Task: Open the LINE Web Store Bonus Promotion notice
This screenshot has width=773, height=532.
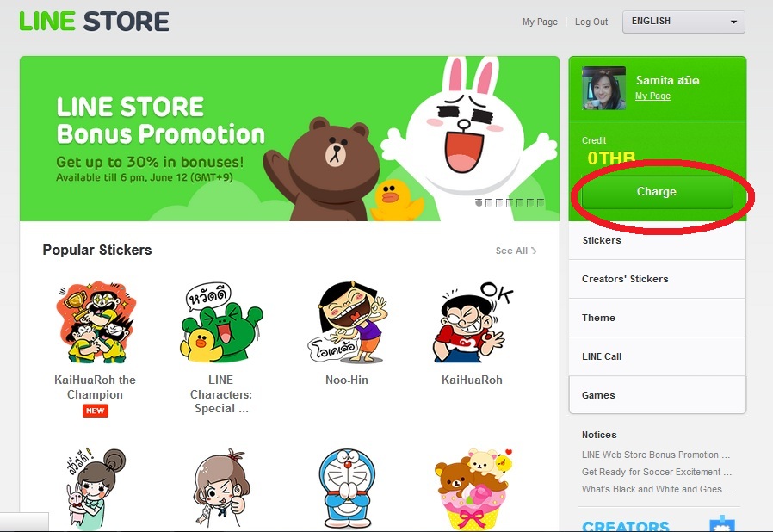Action: coord(656,455)
